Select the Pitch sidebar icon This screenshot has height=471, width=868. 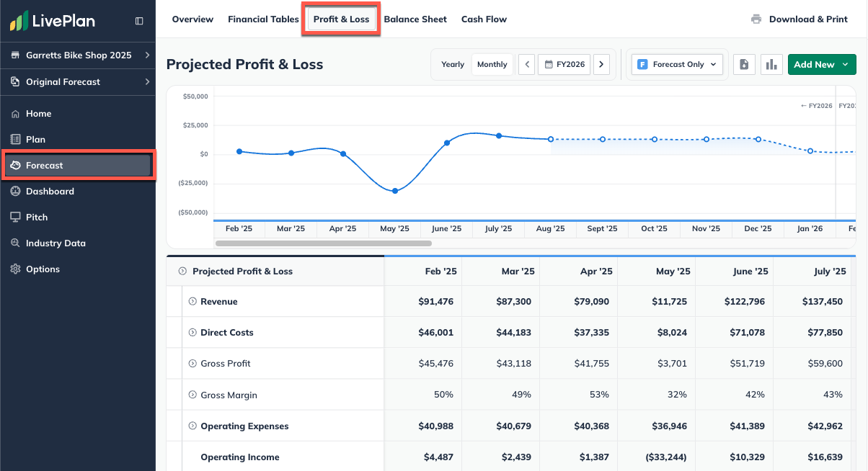[16, 217]
